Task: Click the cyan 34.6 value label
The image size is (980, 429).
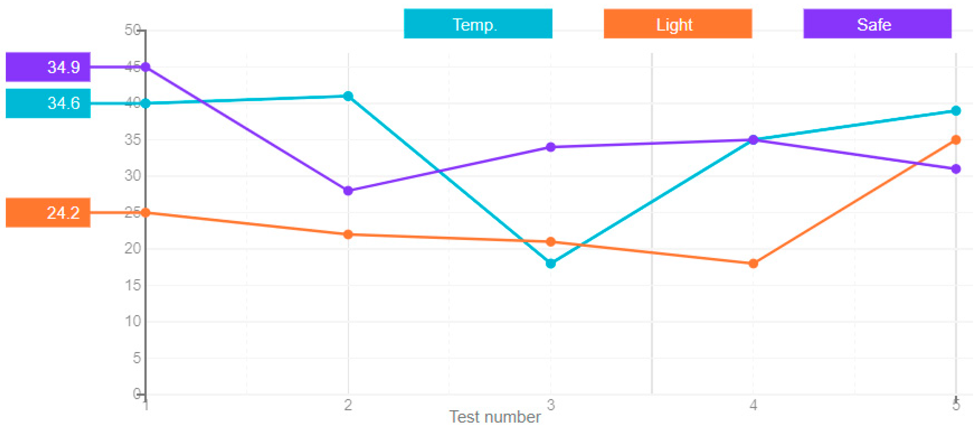Action: click(x=48, y=104)
